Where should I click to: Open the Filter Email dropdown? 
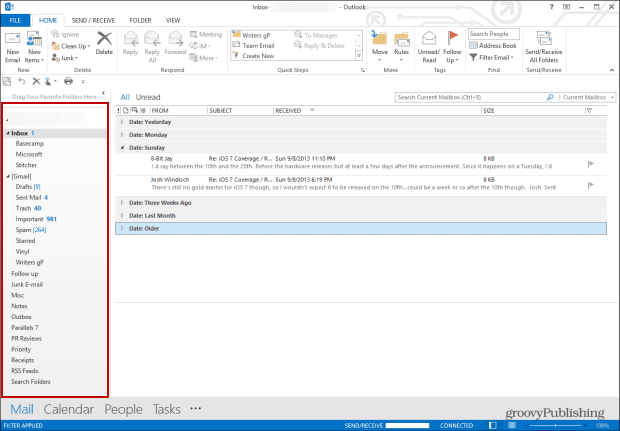[x=491, y=58]
